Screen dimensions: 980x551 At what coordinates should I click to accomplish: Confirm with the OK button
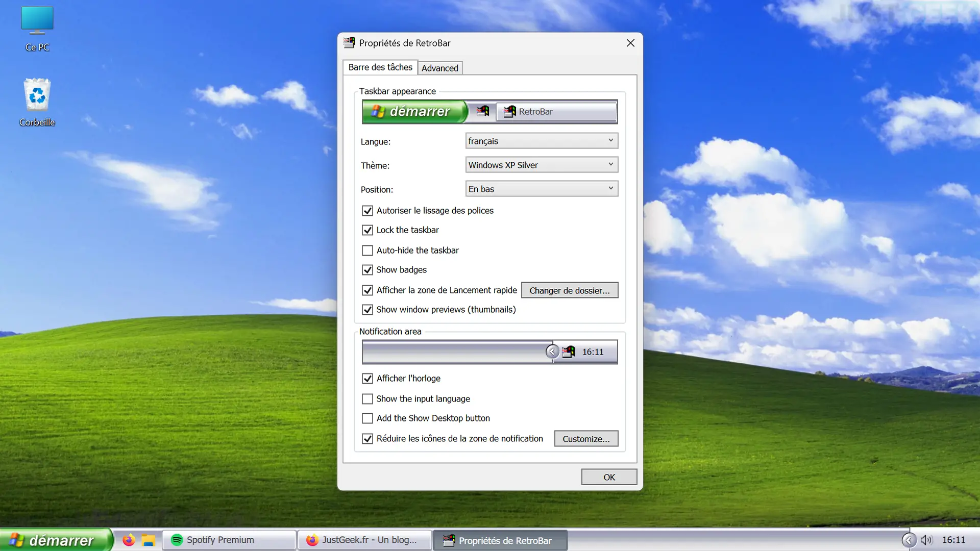pyautogui.click(x=609, y=477)
